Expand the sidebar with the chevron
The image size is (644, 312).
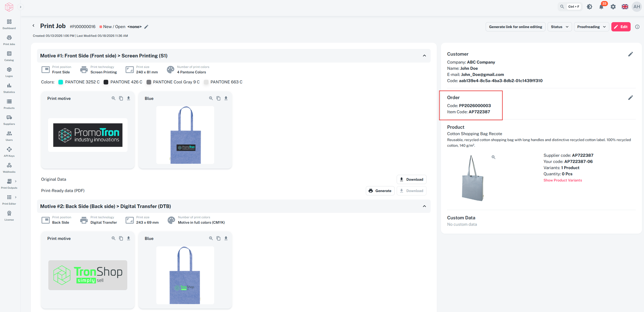pyautogui.click(x=21, y=7)
